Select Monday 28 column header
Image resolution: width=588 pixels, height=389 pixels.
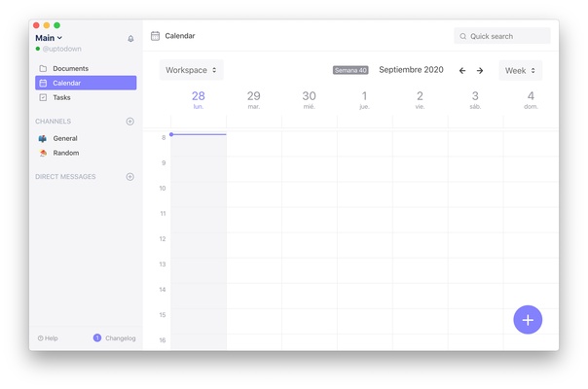click(199, 100)
